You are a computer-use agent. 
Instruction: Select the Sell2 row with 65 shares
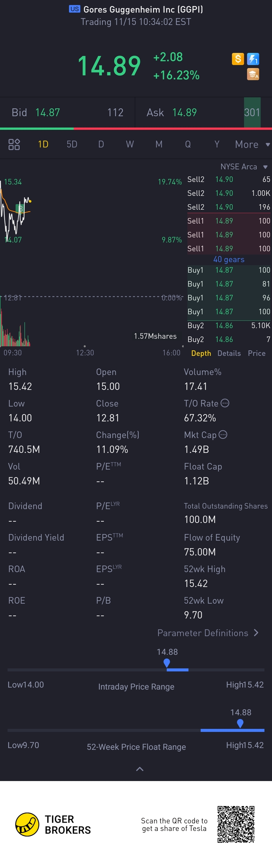229,179
